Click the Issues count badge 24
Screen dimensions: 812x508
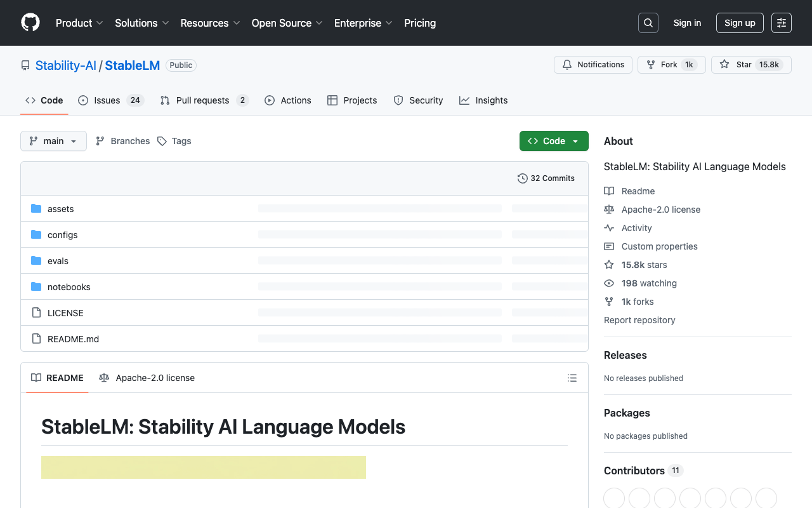coord(135,100)
